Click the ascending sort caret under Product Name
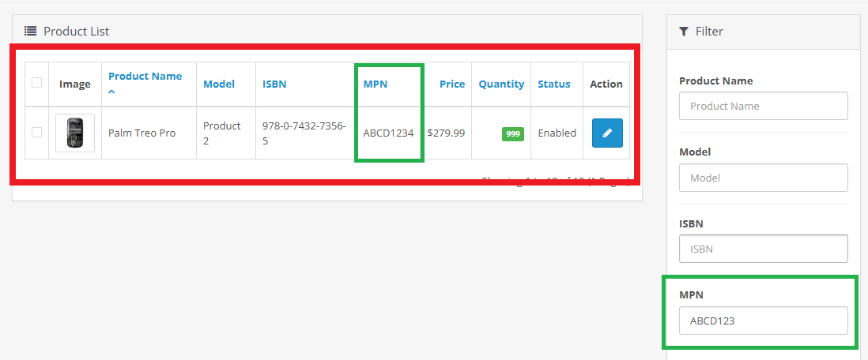Image resolution: width=868 pixels, height=360 pixels. (112, 92)
